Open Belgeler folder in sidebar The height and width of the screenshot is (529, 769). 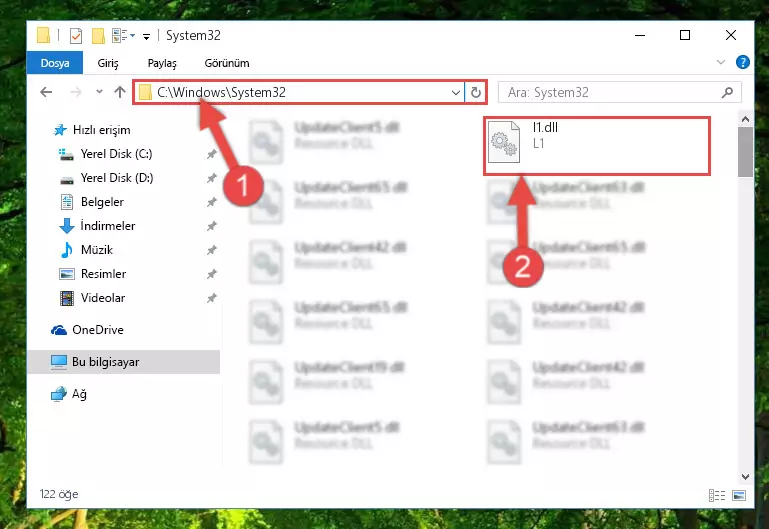pyautogui.click(x=102, y=202)
